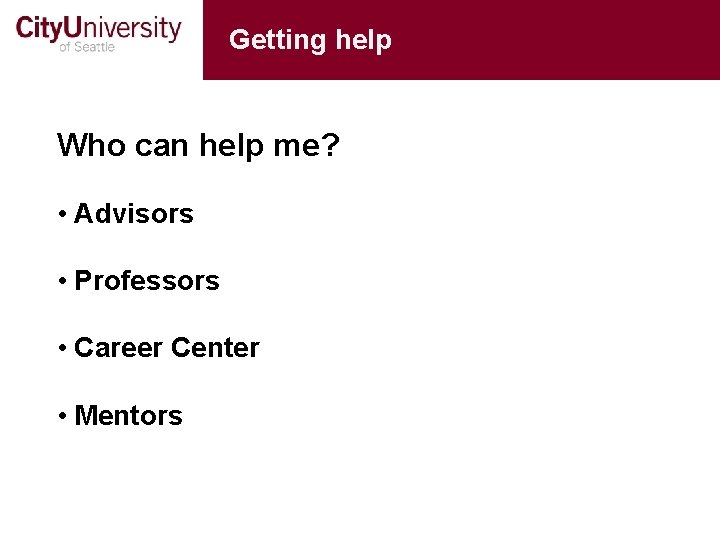Screen dimensions: 720x540
Task: Click the 'Advisors' list item
Action: click(134, 214)
